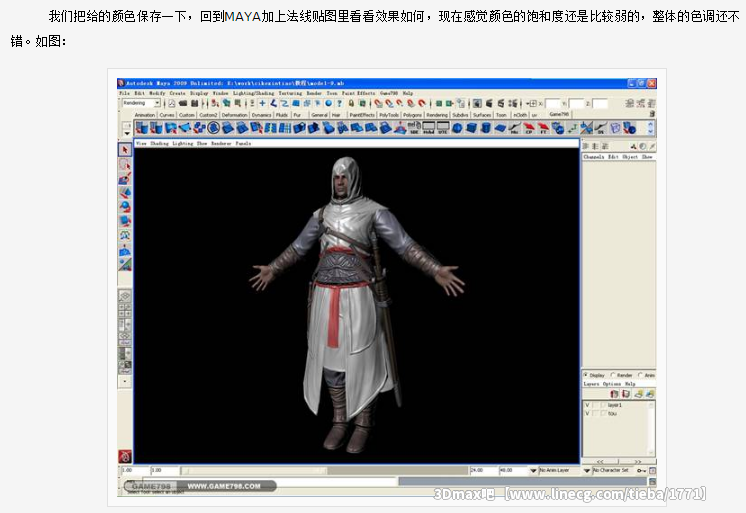This screenshot has height=513, width=746.
Task: Click the display type box of layer1
Action: coord(595,405)
